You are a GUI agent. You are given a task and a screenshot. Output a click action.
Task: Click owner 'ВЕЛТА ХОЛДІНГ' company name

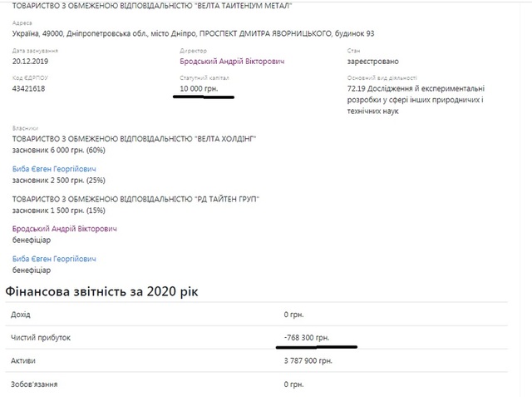135,138
